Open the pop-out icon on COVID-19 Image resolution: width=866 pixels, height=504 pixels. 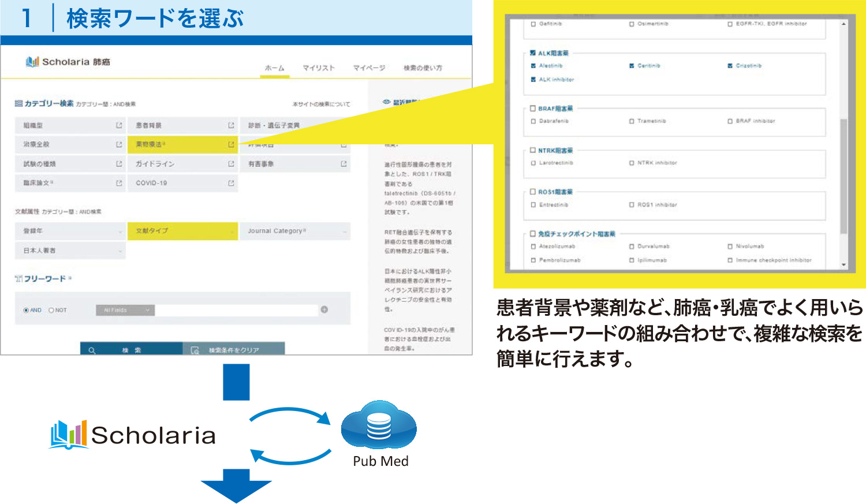pyautogui.click(x=231, y=183)
